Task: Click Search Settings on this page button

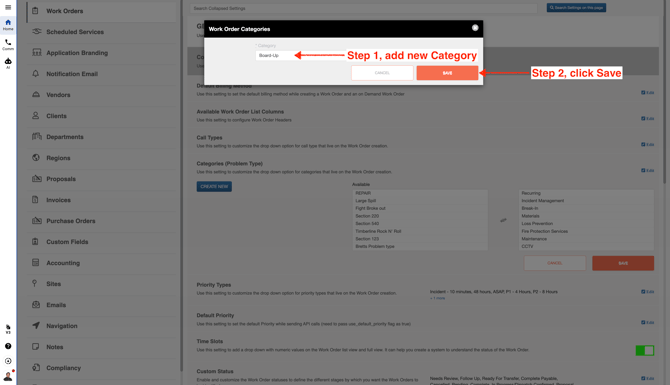Action: pos(576,8)
